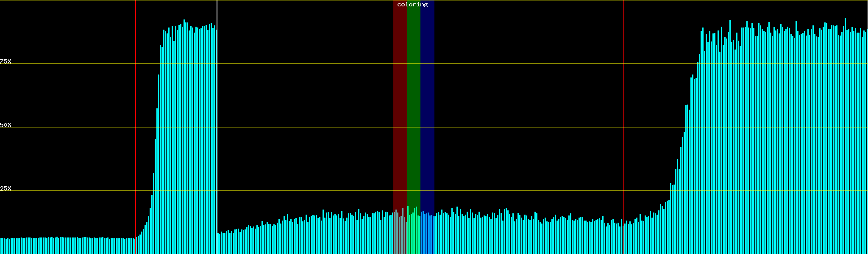Click the right red vertical marker line
Viewport: 868px width, 254px height.
624,106
